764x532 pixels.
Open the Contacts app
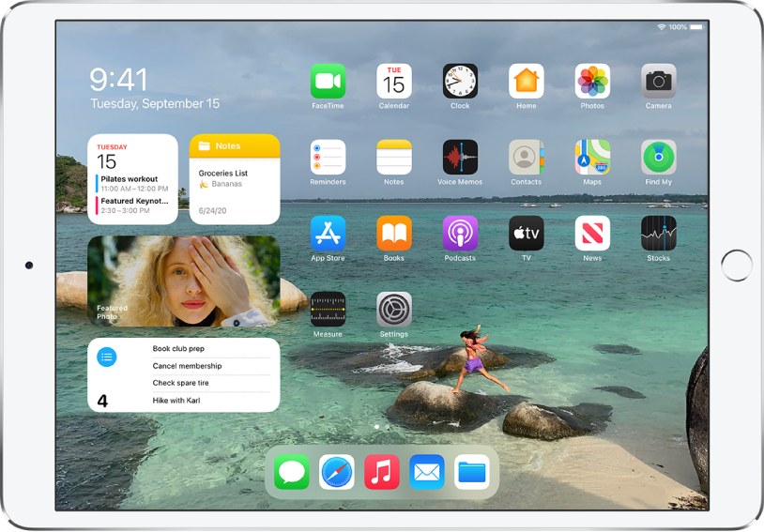tap(527, 157)
